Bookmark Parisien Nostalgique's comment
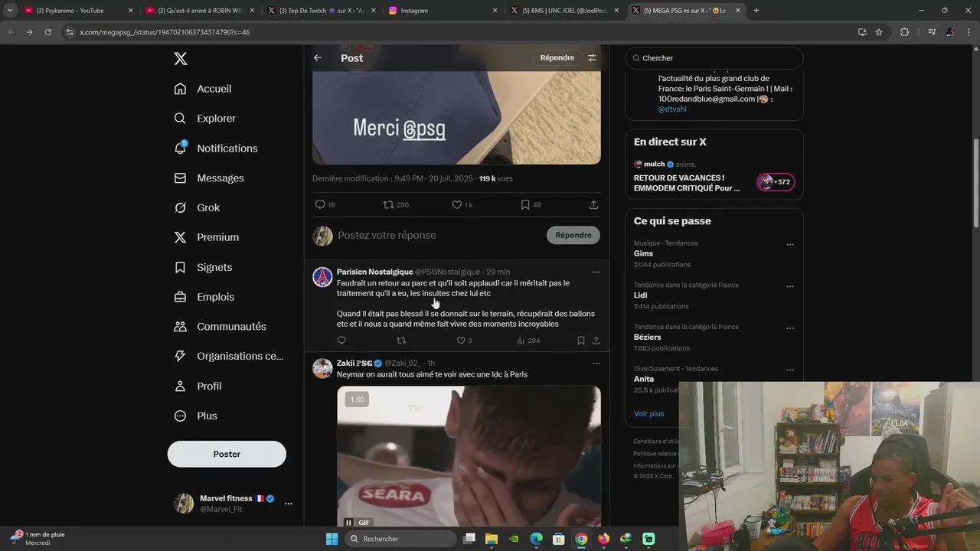Image resolution: width=980 pixels, height=551 pixels. [581, 341]
